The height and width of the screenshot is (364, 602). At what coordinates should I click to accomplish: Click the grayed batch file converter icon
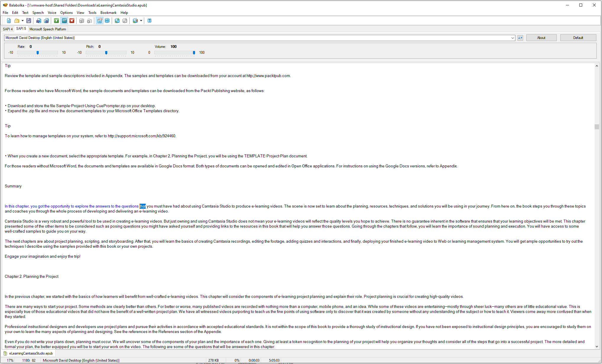pos(90,21)
